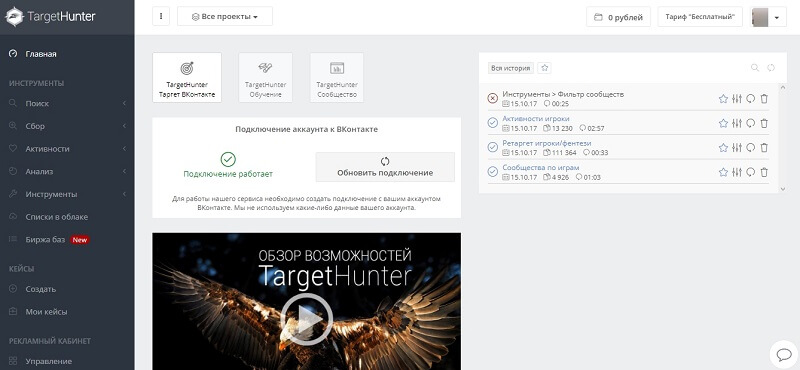Screen dimensions: 800x370
Task: Open Сообщества по играм task
Action: pyautogui.click(x=541, y=167)
